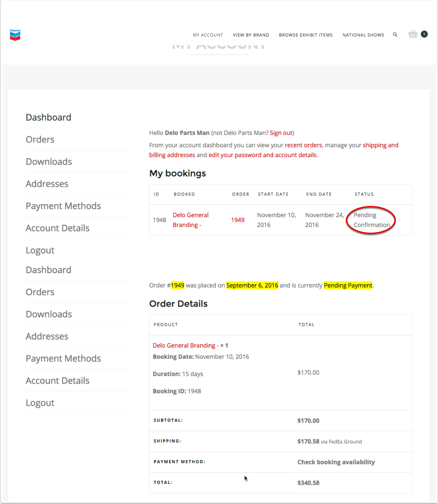Click the START DATE column header
Screen dimensions: 438x504
pyautogui.click(x=273, y=194)
